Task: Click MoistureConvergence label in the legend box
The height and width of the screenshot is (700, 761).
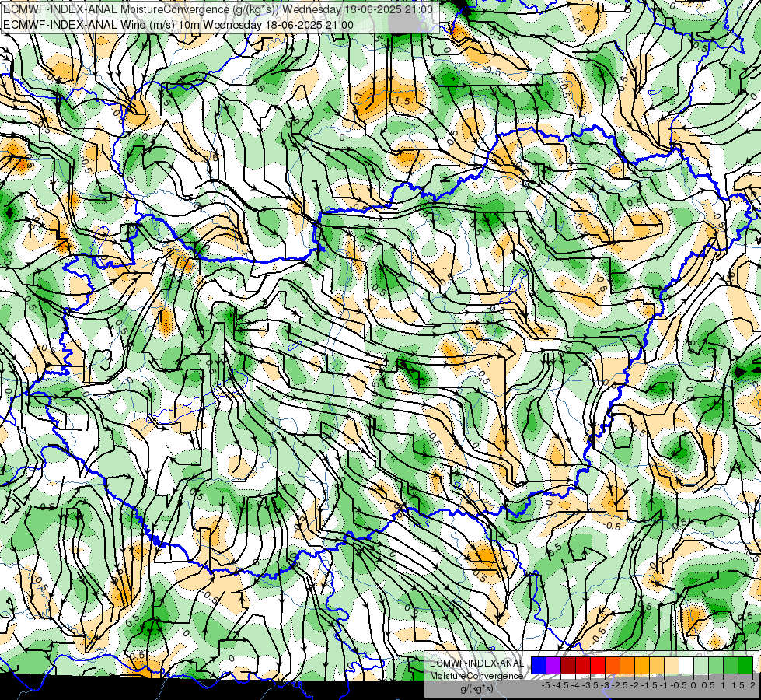Action: (x=476, y=676)
